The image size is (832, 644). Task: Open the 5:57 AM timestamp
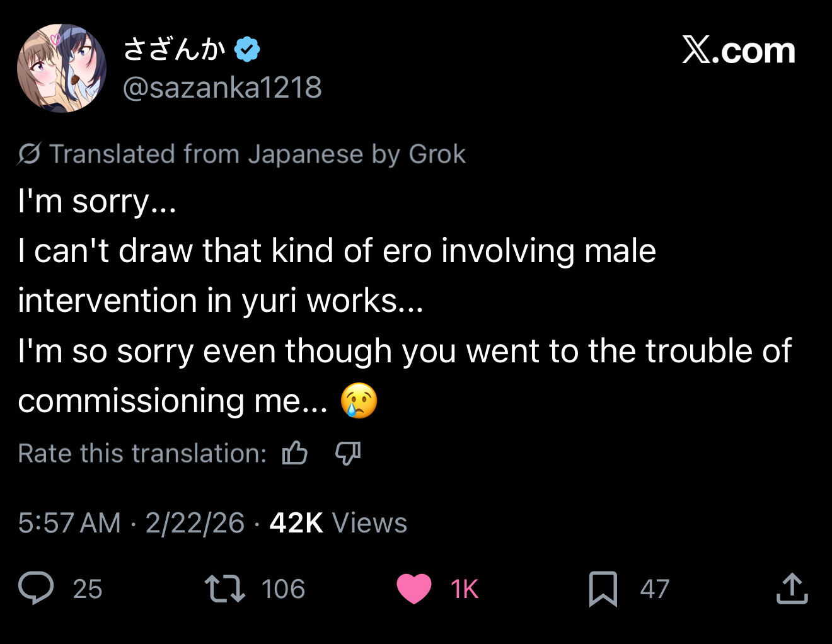tap(69, 523)
